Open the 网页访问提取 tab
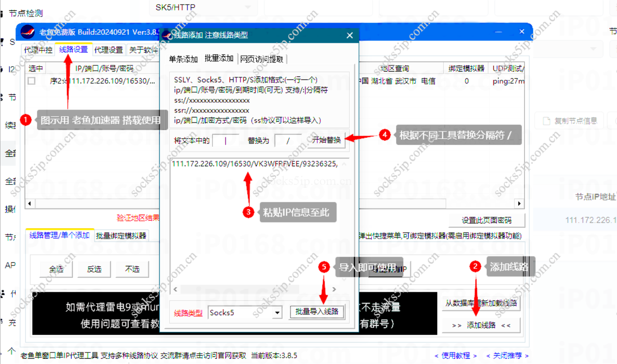Screen dimensions: 617x364 262,59
